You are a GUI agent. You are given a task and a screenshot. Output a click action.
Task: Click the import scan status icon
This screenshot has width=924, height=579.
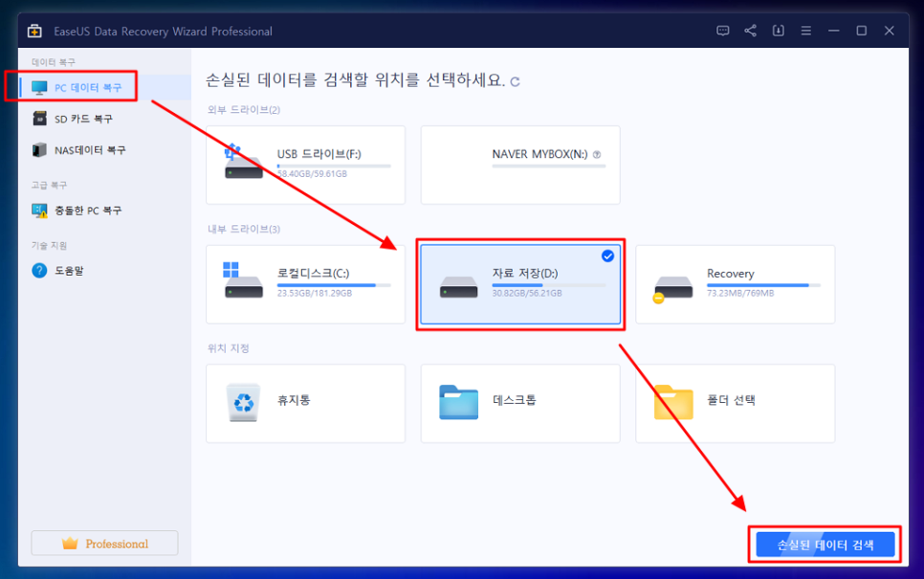778,31
